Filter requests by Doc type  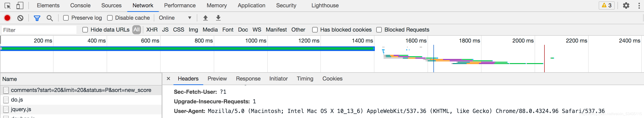(x=243, y=30)
